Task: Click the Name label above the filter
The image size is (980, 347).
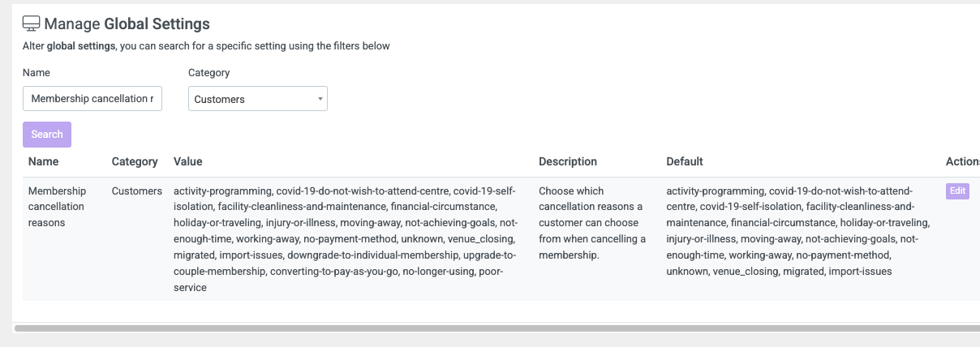Action: [x=37, y=72]
